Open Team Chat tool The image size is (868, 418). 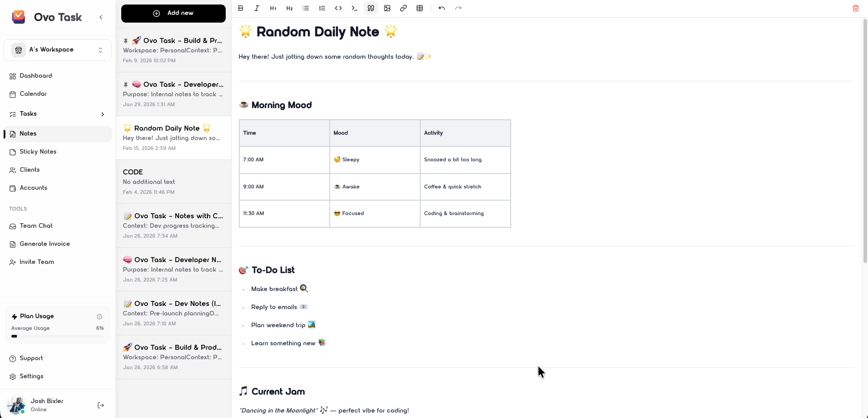coord(57,226)
